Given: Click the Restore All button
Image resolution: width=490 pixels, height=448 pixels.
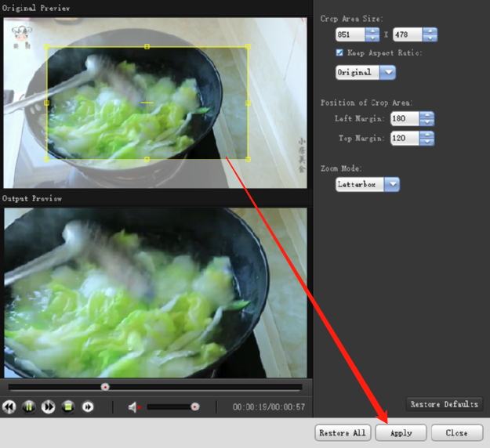Looking at the screenshot, I should (x=343, y=432).
